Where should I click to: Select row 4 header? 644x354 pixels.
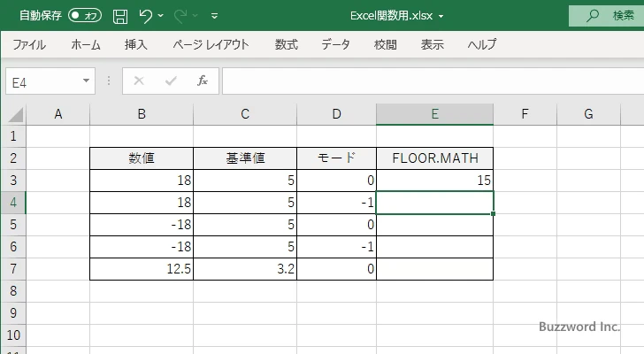tap(13, 203)
